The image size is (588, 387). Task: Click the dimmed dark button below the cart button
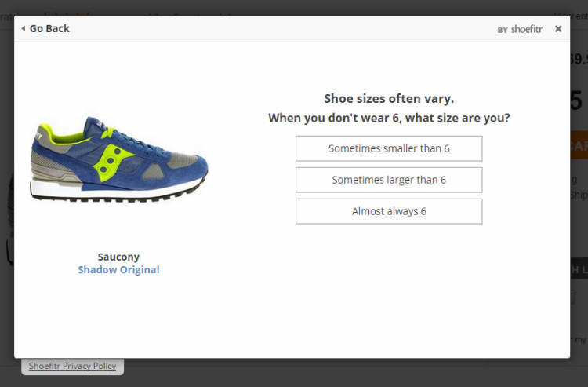579,269
